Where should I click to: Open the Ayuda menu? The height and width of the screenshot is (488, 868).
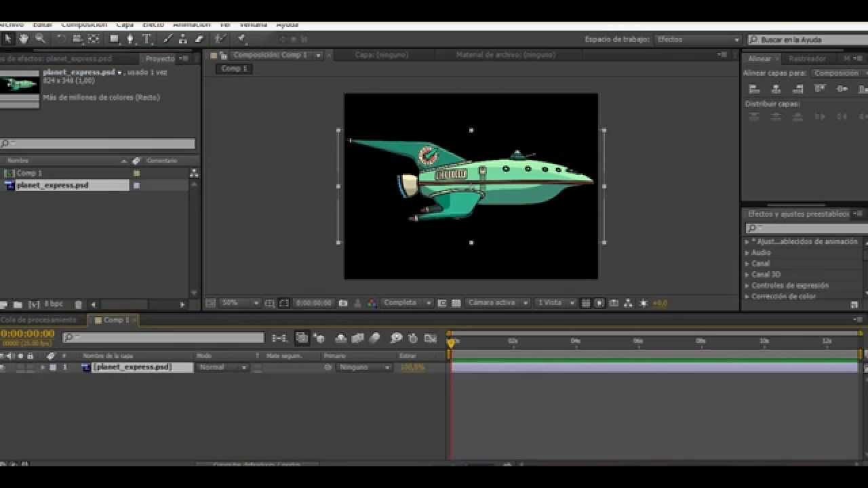tap(288, 25)
